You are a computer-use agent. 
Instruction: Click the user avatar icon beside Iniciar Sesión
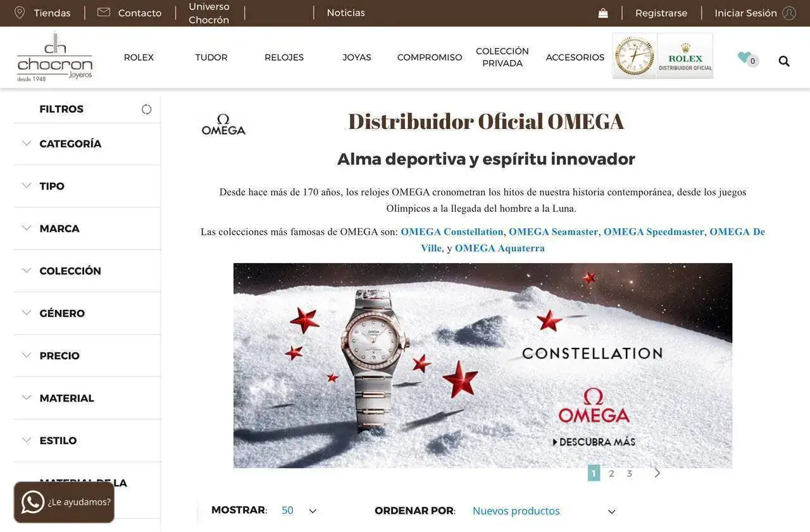(789, 13)
